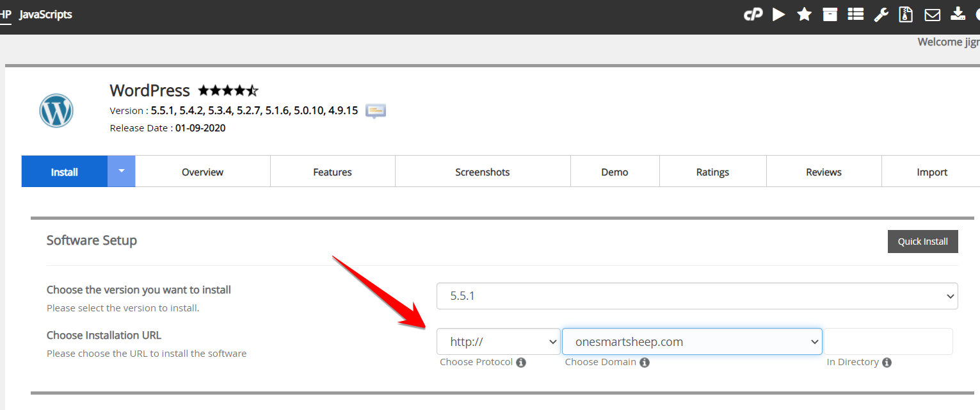Viewport: 980px width, 410px height.
Task: Click the Quick Install button
Action: point(922,242)
